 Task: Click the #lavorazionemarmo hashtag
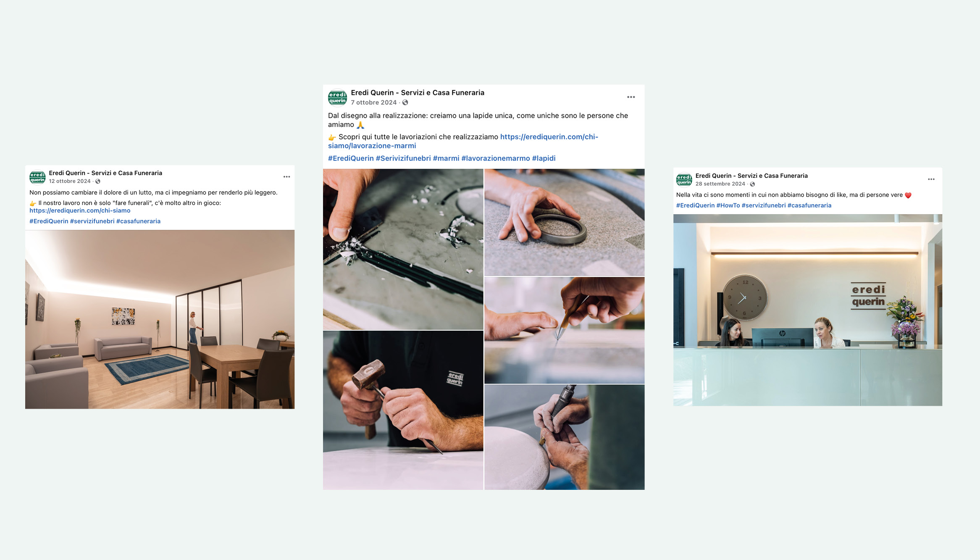coord(496,158)
